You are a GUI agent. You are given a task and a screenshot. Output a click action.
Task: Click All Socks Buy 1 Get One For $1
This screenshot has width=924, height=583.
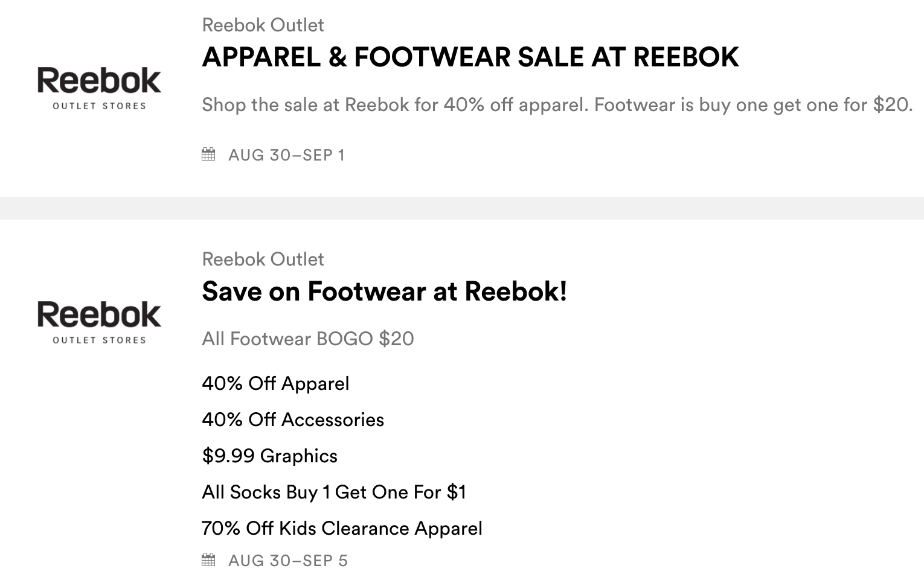click(334, 492)
